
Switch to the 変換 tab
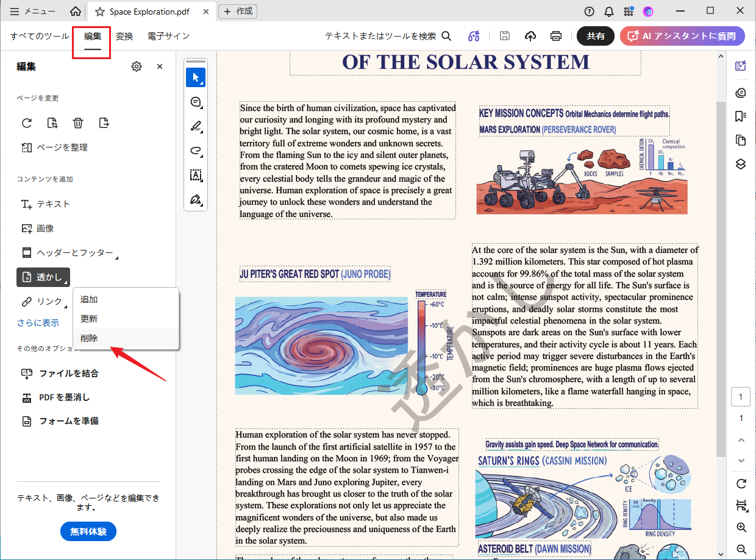124,36
